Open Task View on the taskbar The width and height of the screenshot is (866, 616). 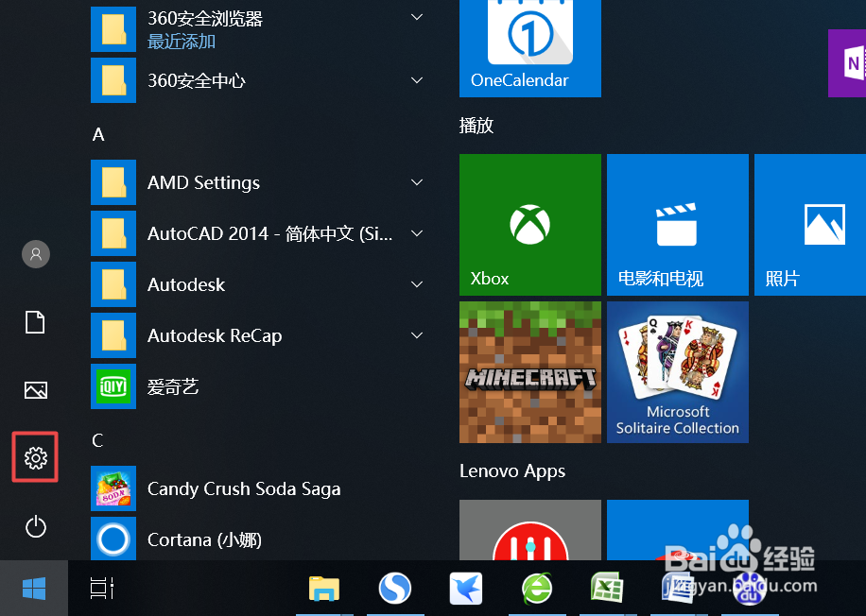click(x=101, y=588)
